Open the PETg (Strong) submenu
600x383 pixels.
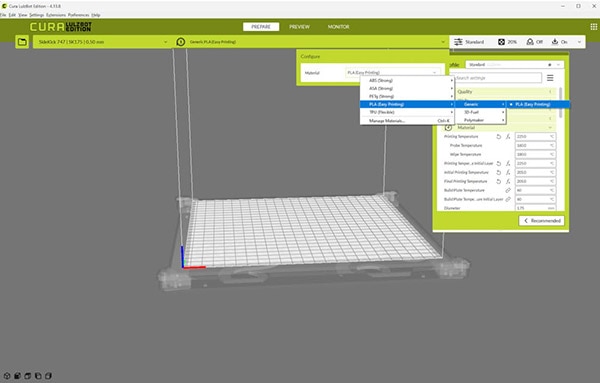[407, 96]
